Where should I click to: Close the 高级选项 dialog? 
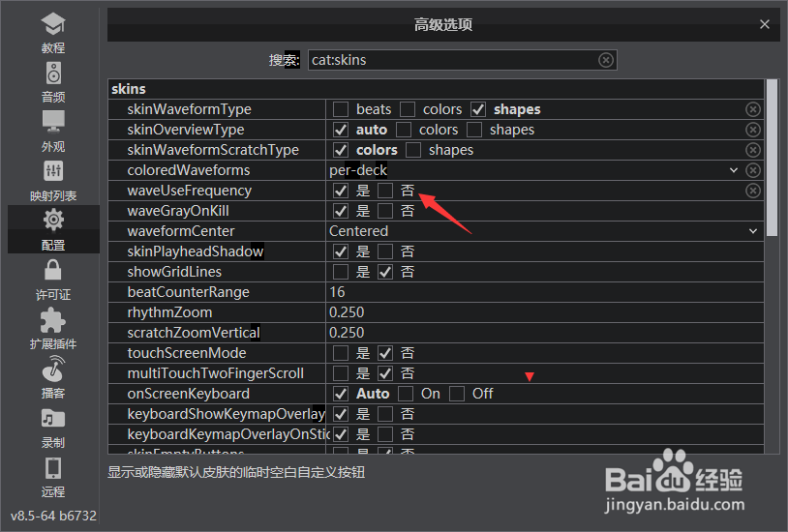(x=765, y=24)
